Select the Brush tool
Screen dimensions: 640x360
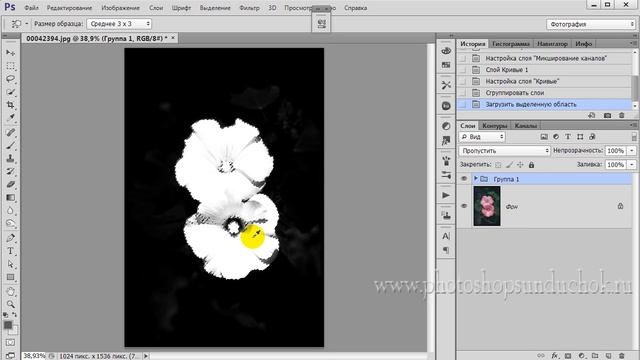pos(11,145)
